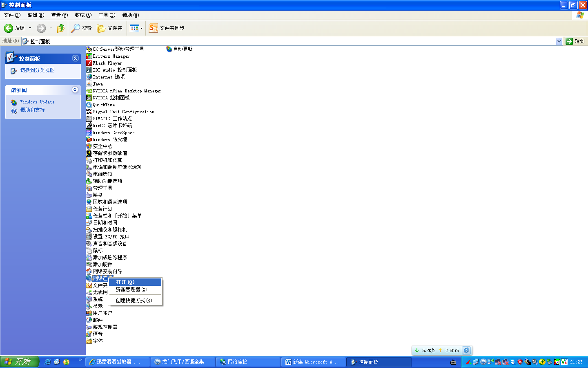
Task: Collapse the 控制面板 sidebar panel
Action: [75, 58]
